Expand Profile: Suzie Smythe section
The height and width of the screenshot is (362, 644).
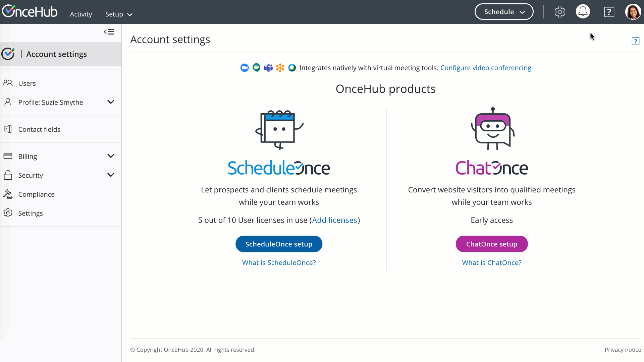[x=111, y=102]
